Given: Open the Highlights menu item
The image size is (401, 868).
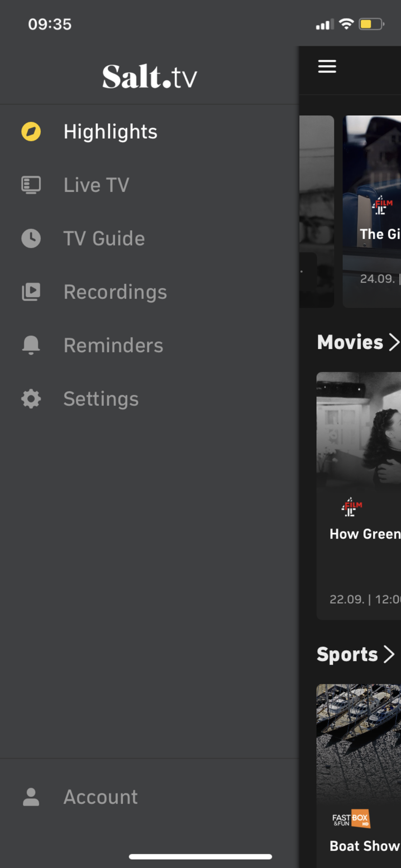Looking at the screenshot, I should (149, 132).
